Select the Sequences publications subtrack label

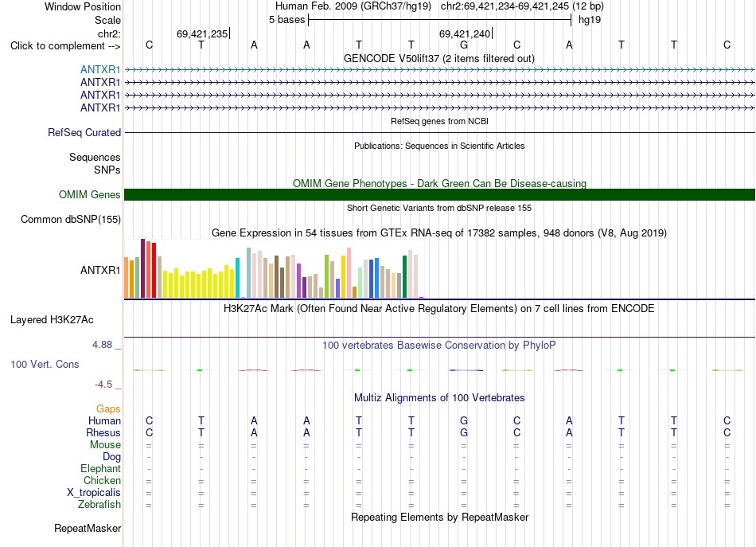coord(95,157)
